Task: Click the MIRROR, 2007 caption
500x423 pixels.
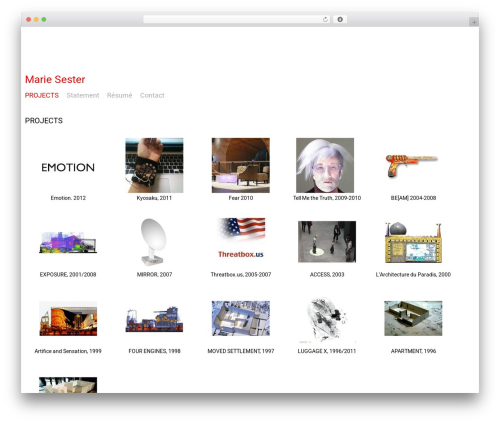Action: [154, 274]
